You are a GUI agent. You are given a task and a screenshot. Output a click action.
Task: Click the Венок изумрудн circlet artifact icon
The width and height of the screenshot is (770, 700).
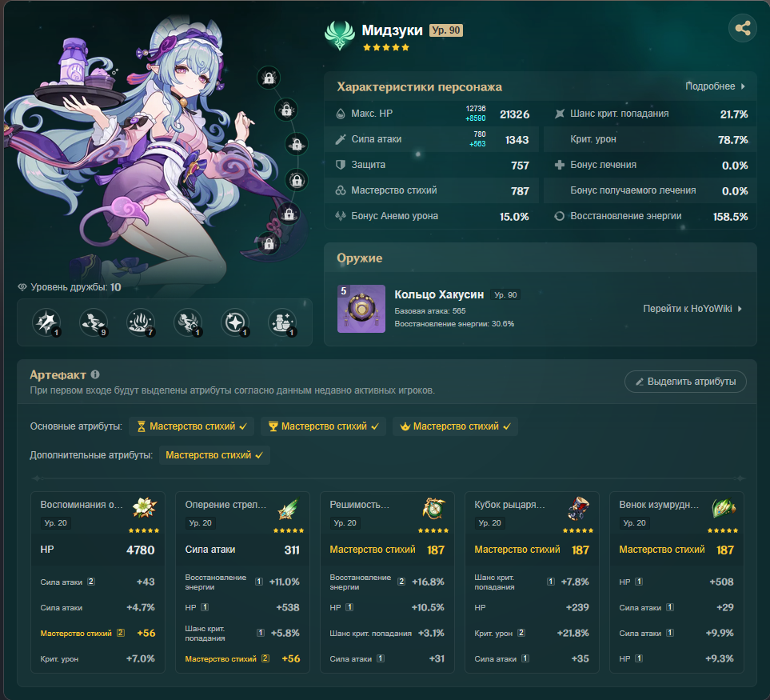pos(724,508)
